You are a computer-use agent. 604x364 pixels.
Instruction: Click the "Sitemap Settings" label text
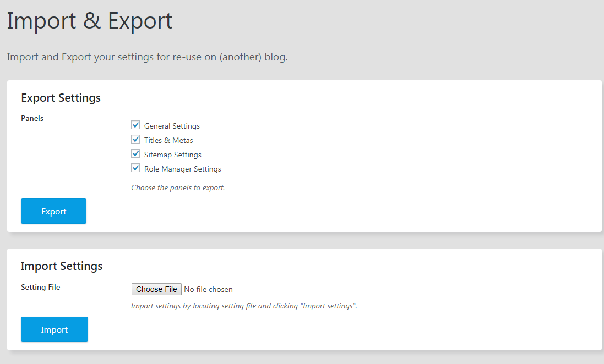pyautogui.click(x=172, y=155)
